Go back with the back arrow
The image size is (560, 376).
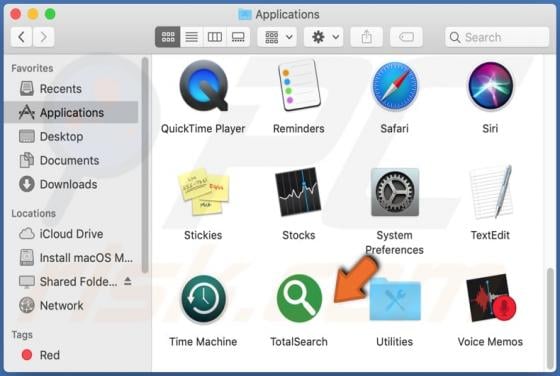click(x=21, y=37)
